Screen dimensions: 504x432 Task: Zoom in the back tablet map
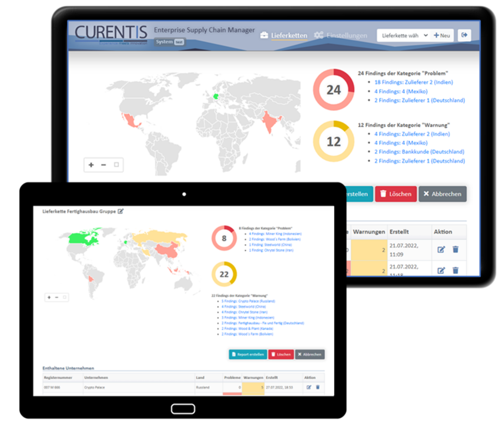92,165
